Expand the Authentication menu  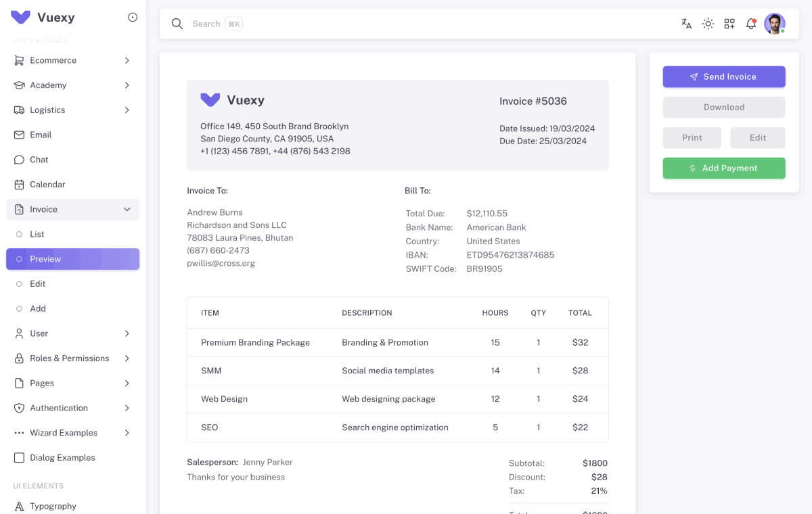(x=127, y=408)
